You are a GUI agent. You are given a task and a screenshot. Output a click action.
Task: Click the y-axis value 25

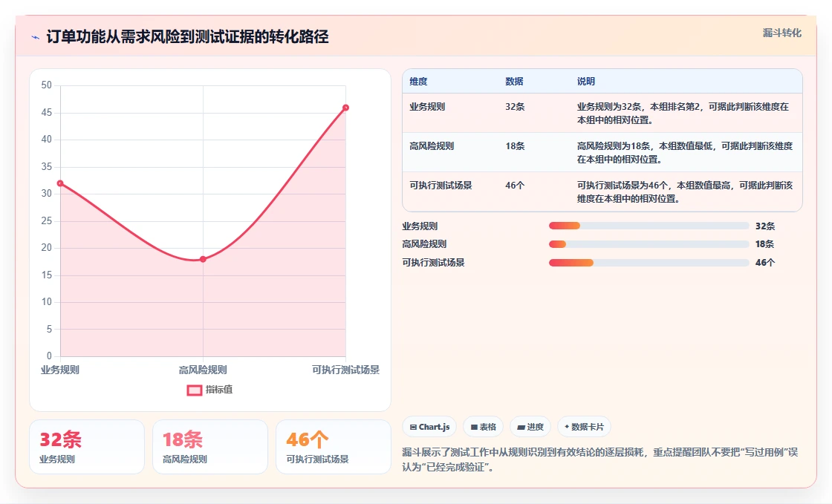pyautogui.click(x=47, y=220)
